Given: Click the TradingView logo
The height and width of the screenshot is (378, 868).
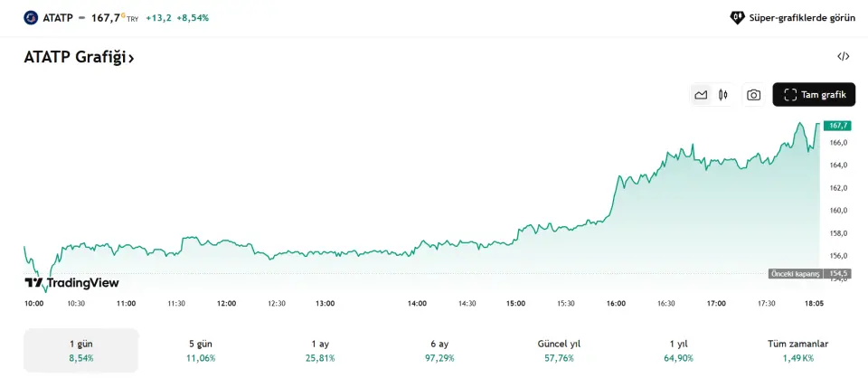Looking at the screenshot, I should pos(71,283).
